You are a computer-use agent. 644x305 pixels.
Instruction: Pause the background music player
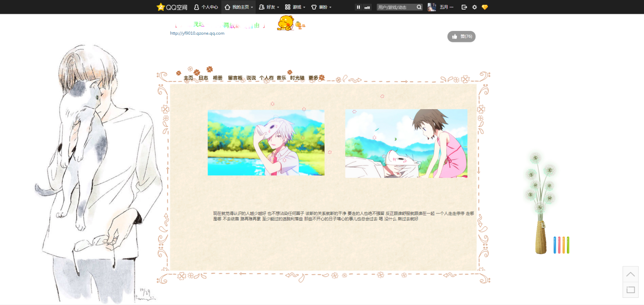click(358, 7)
